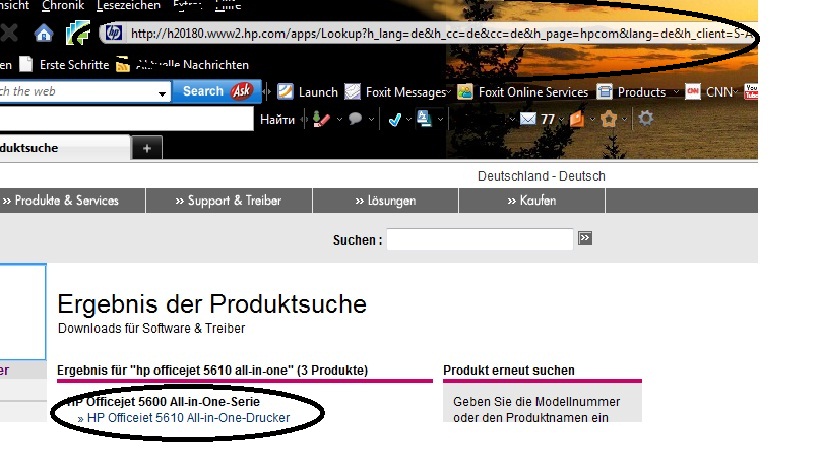Click the Suchen text field

click(x=479, y=239)
